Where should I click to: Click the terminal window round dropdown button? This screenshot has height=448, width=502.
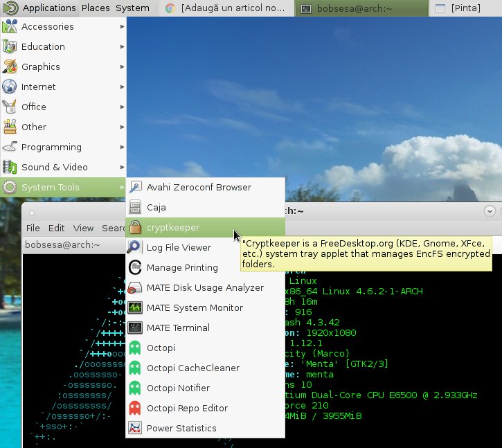tap(490, 211)
